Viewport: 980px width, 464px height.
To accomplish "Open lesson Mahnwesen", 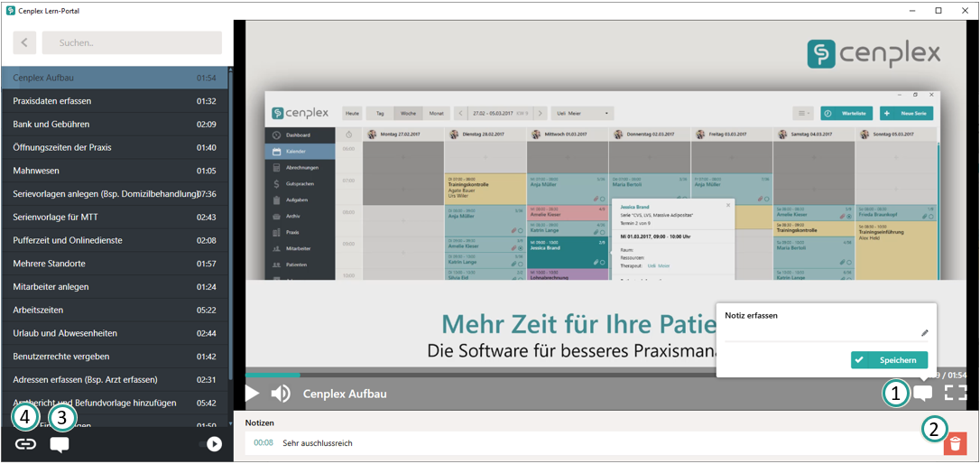I will (116, 171).
